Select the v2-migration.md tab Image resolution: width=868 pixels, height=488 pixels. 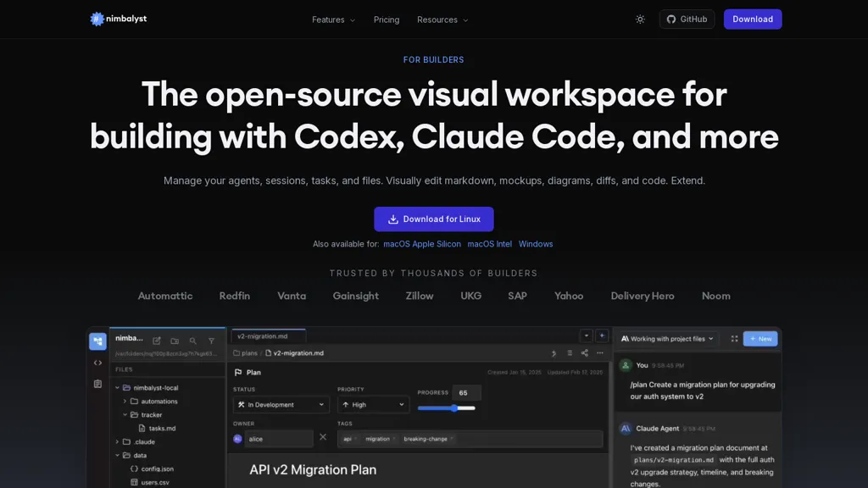tap(269, 335)
